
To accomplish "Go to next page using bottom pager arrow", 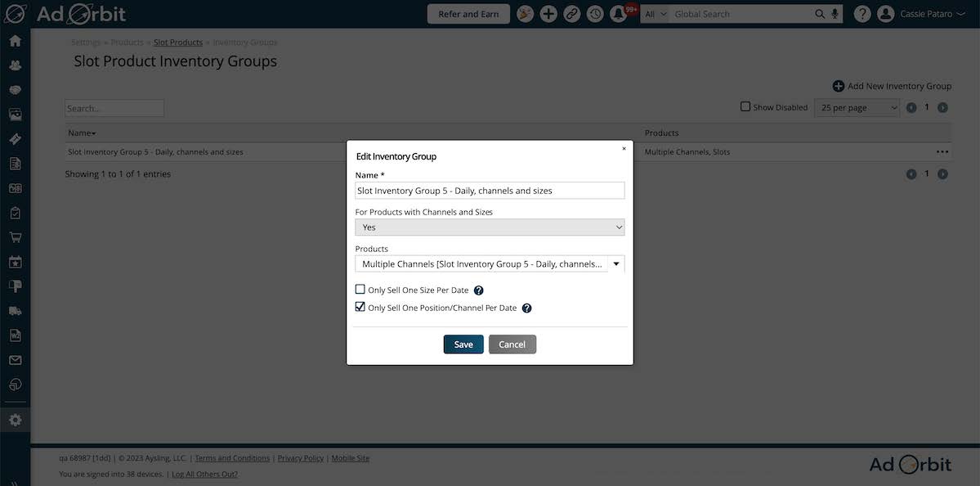I will (942, 174).
